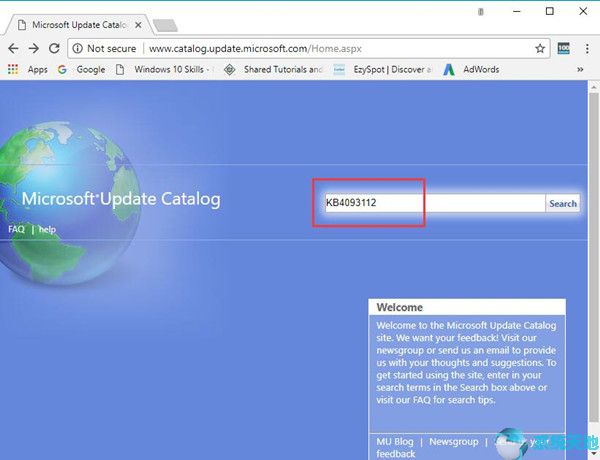The height and width of the screenshot is (460, 600).
Task: Minimize the browser window
Action: click(x=517, y=11)
